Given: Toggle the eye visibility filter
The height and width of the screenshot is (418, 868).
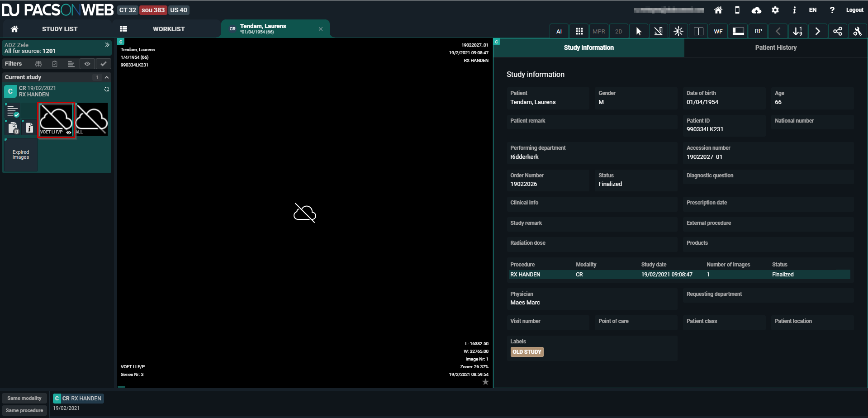Looking at the screenshot, I should [87, 64].
